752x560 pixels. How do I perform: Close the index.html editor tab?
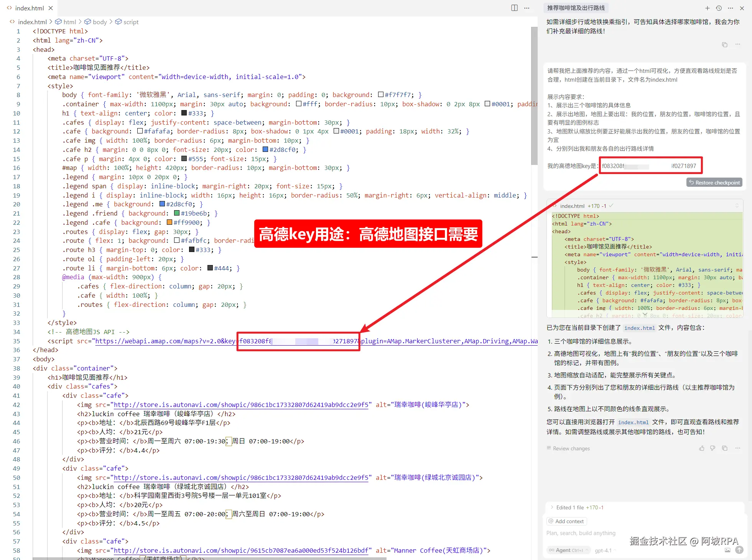(51, 8)
